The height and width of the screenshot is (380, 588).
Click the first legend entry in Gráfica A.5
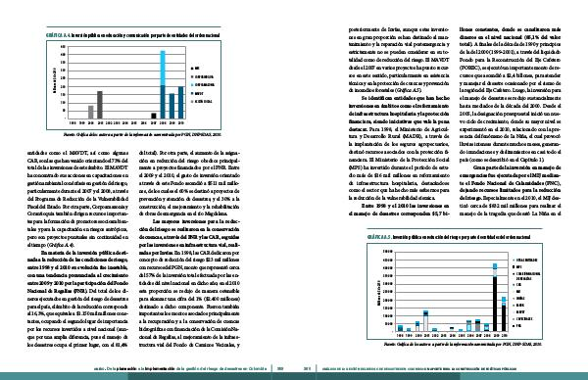[525, 260]
